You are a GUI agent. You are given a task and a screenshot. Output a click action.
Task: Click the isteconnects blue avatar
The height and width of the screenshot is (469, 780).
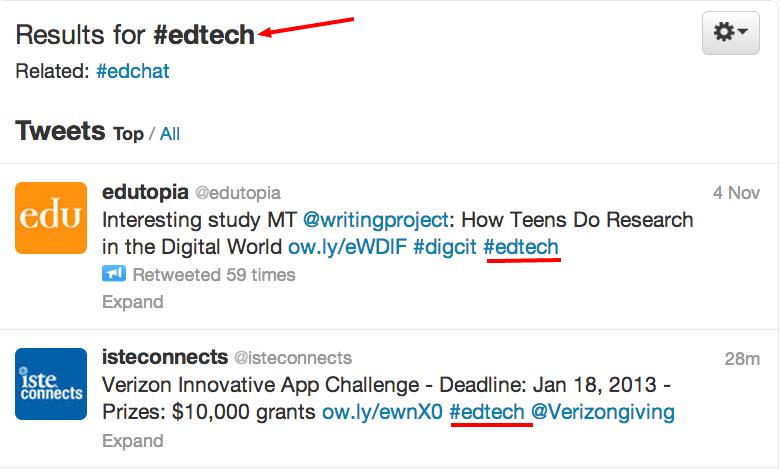(x=51, y=383)
